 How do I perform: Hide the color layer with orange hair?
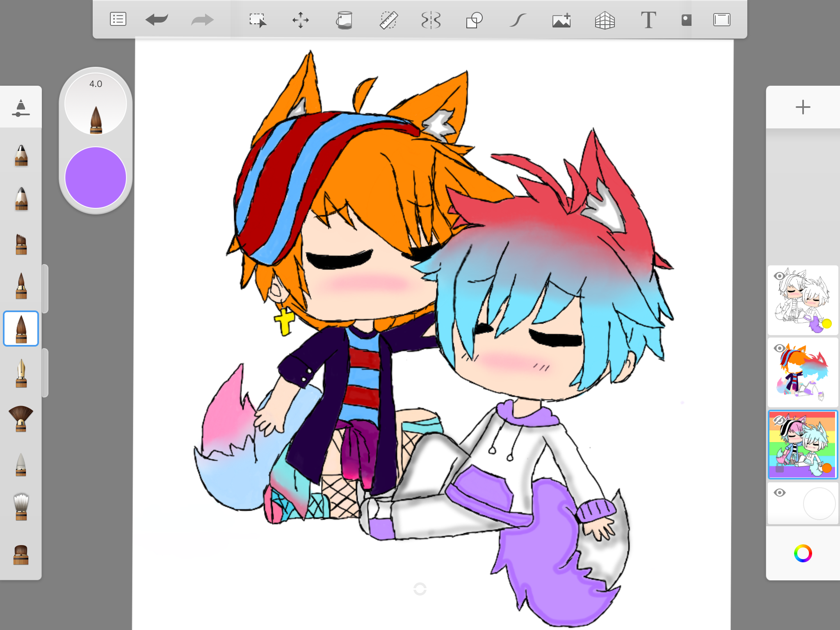tap(779, 348)
